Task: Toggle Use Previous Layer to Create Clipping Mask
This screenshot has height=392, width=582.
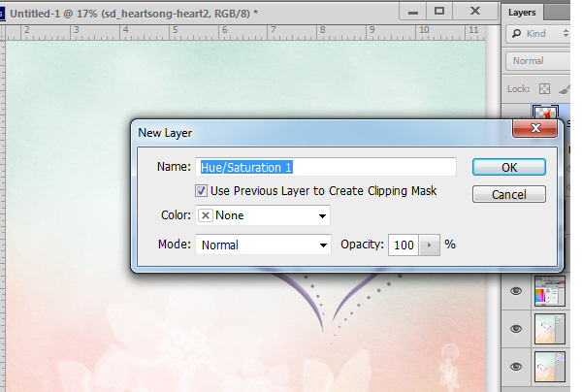Action: [201, 191]
